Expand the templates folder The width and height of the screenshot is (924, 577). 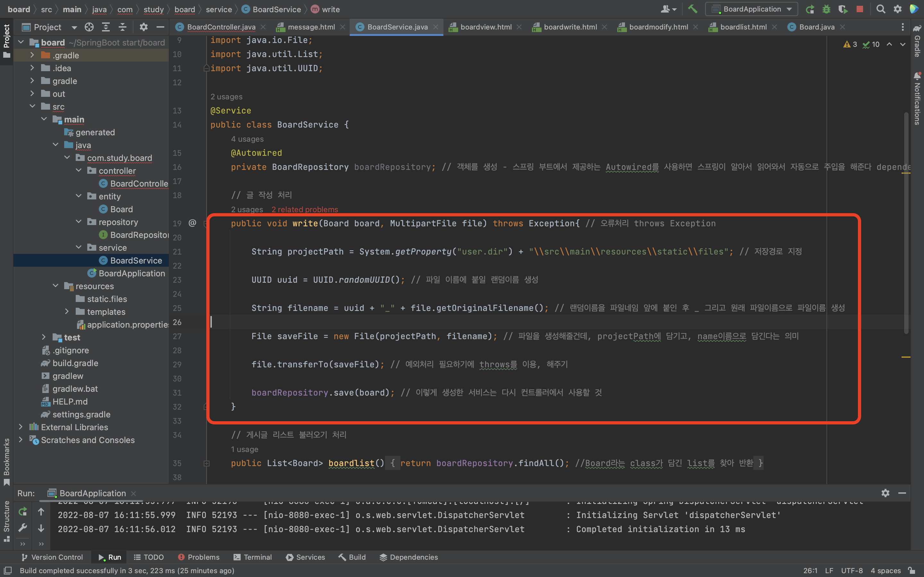click(67, 312)
